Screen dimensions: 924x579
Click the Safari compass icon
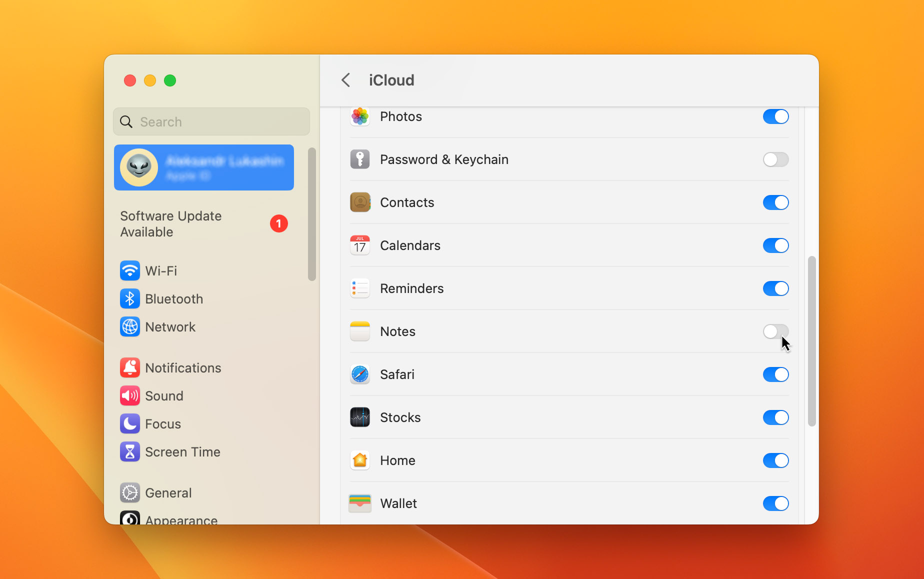[x=360, y=374]
